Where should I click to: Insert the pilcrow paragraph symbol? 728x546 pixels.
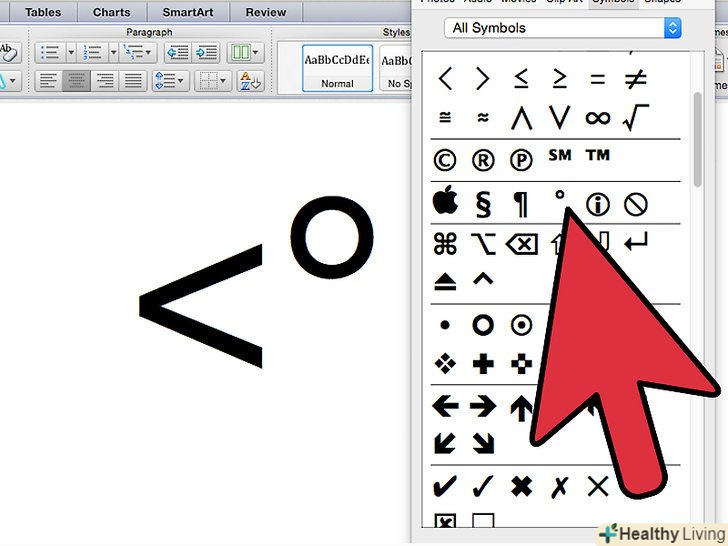(x=521, y=204)
